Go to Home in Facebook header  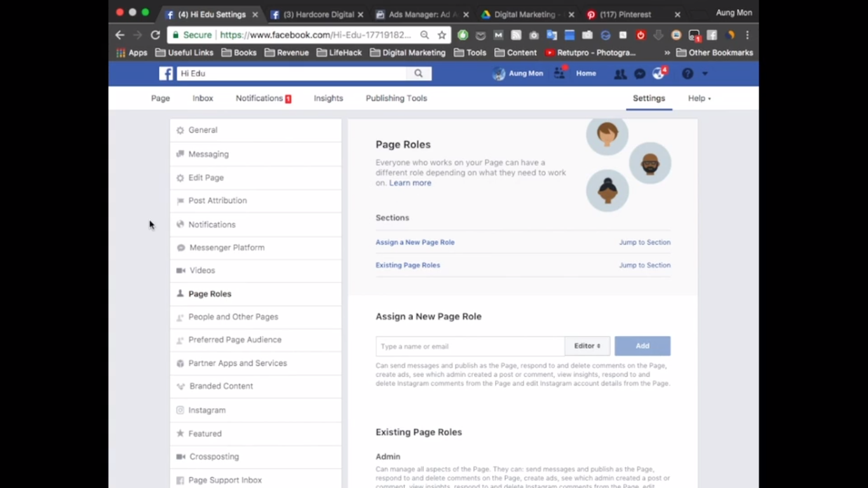coord(586,74)
